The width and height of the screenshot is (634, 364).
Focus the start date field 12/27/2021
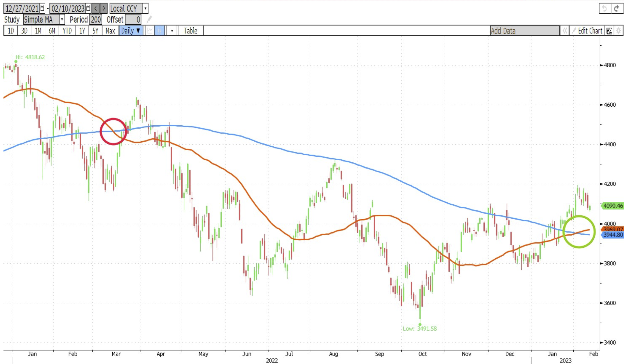click(22, 9)
